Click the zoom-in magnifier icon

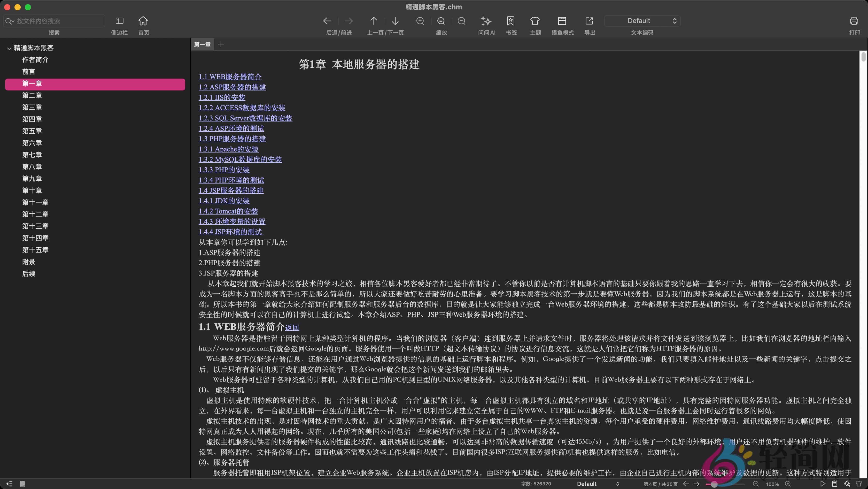(x=420, y=21)
